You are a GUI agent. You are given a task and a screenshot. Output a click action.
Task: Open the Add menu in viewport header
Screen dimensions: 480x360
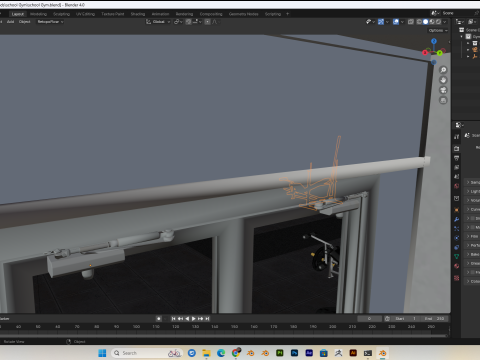[x=10, y=22]
